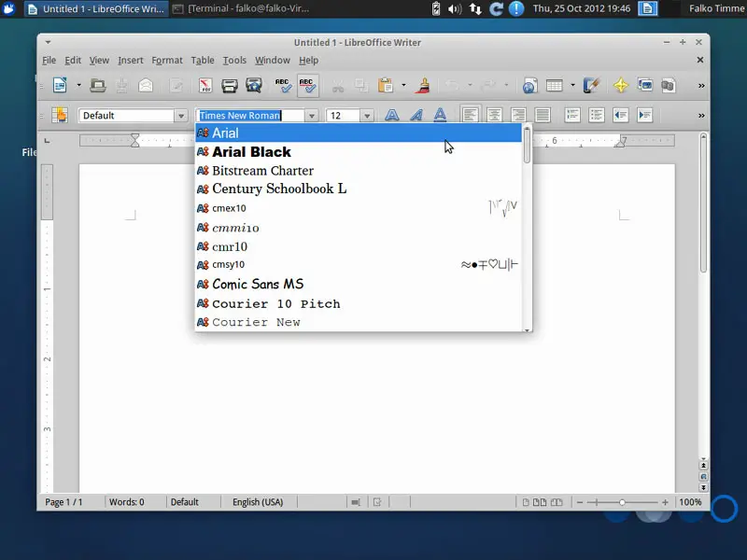Viewport: 747px width, 560px height.
Task: Expand the paragraph style Default dropdown
Action: pyautogui.click(x=181, y=116)
